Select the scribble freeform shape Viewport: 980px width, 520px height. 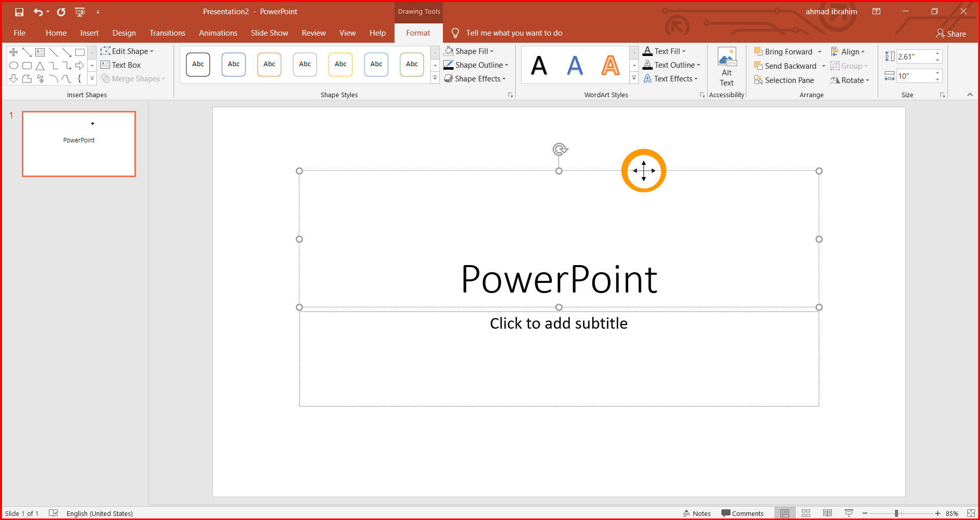(x=40, y=79)
